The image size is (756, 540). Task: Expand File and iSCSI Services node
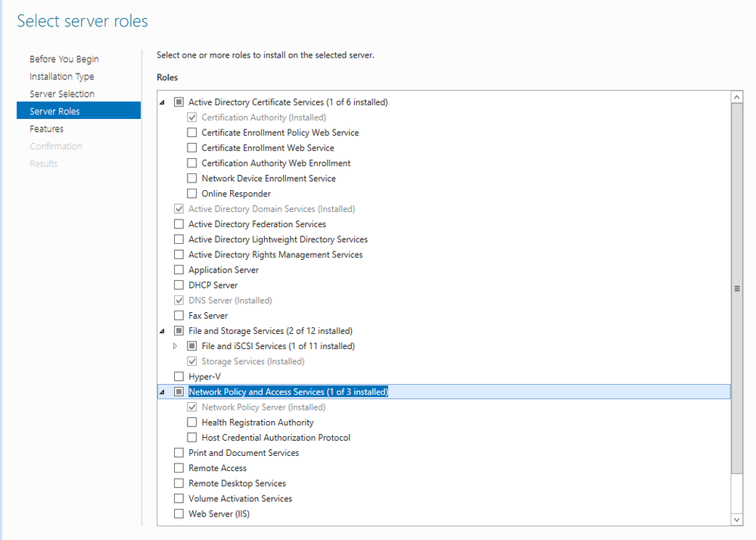click(x=176, y=346)
